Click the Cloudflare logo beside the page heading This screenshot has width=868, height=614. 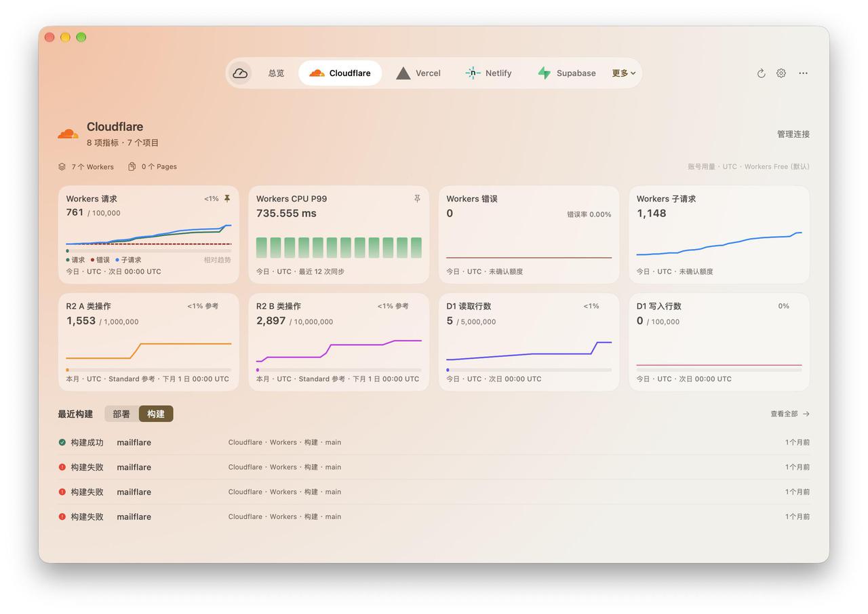tap(68, 134)
